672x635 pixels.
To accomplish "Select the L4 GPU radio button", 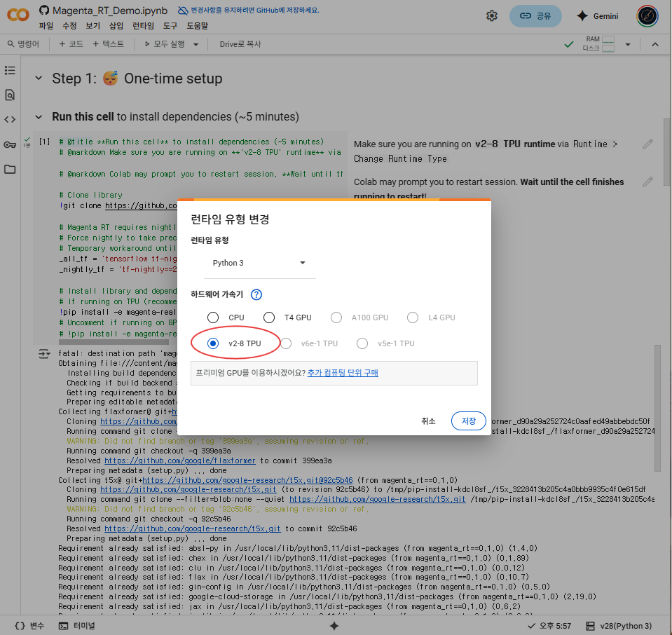I will point(413,317).
